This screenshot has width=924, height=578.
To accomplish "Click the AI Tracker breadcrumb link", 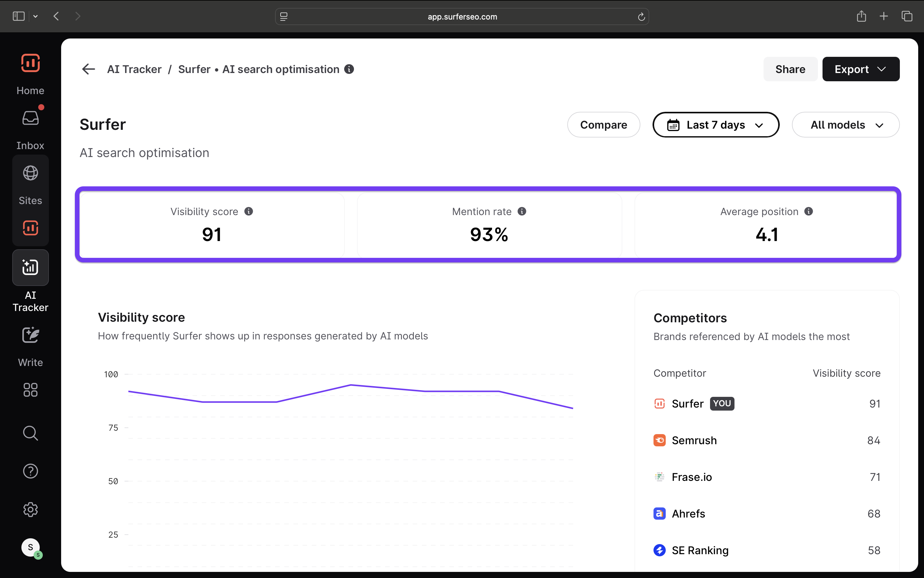I will (134, 69).
